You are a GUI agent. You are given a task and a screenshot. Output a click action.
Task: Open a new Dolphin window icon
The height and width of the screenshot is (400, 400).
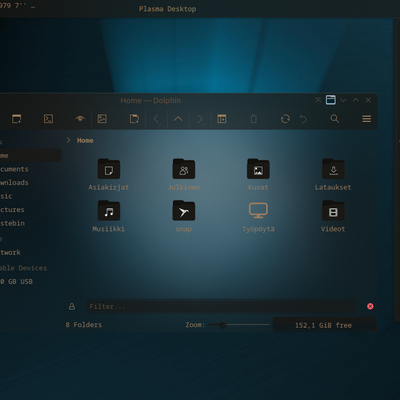click(x=16, y=119)
